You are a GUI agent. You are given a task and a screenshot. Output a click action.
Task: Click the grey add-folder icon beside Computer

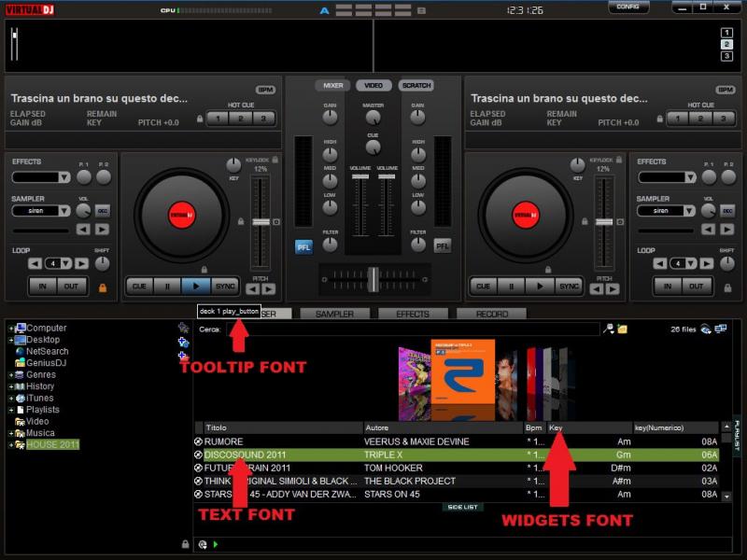[183, 328]
